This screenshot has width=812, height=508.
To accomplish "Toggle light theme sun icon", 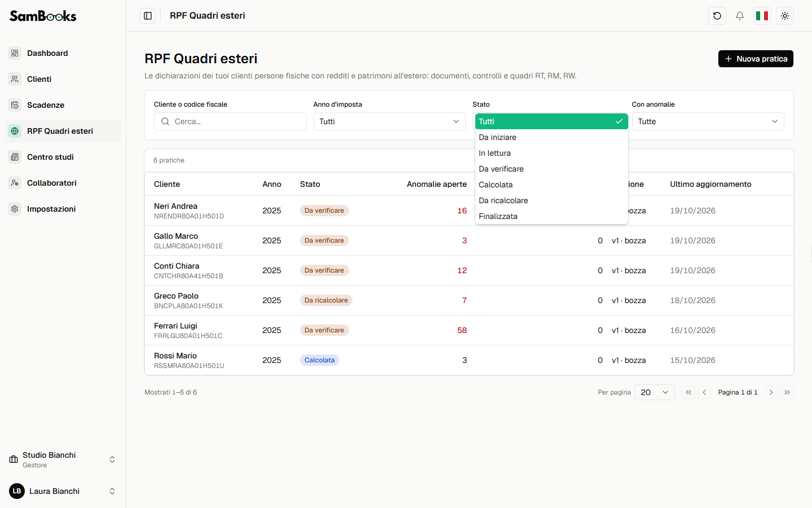I will (785, 16).
